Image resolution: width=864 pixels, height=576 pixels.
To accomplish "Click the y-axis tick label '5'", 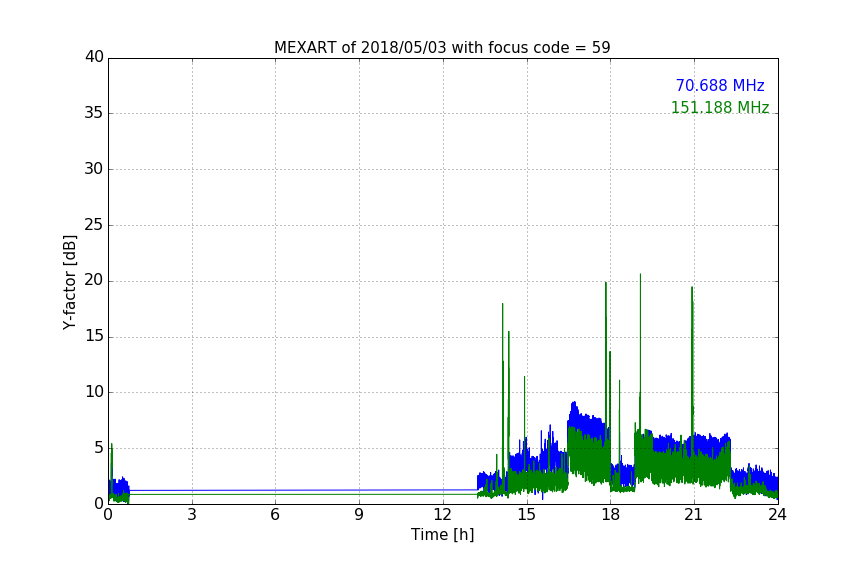I will [x=99, y=448].
